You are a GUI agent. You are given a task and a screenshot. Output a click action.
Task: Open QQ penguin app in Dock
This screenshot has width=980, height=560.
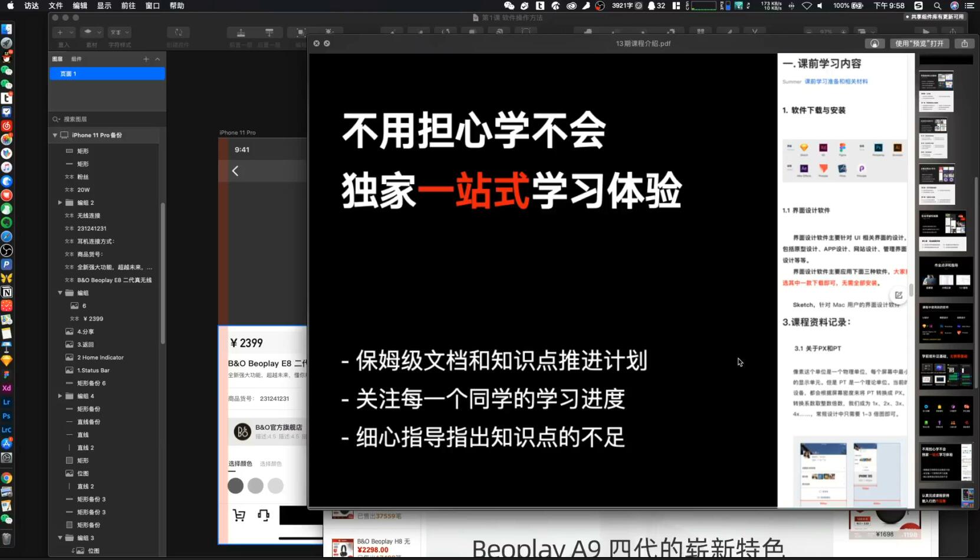6,57
